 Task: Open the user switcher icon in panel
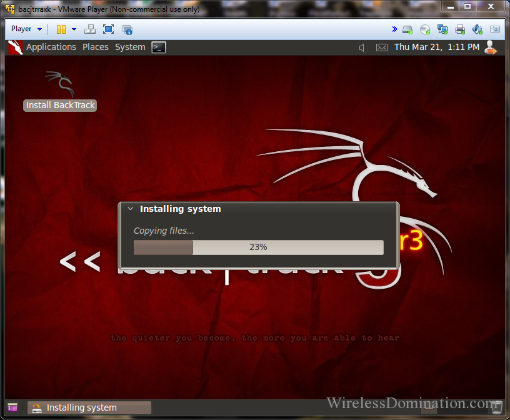(491, 47)
